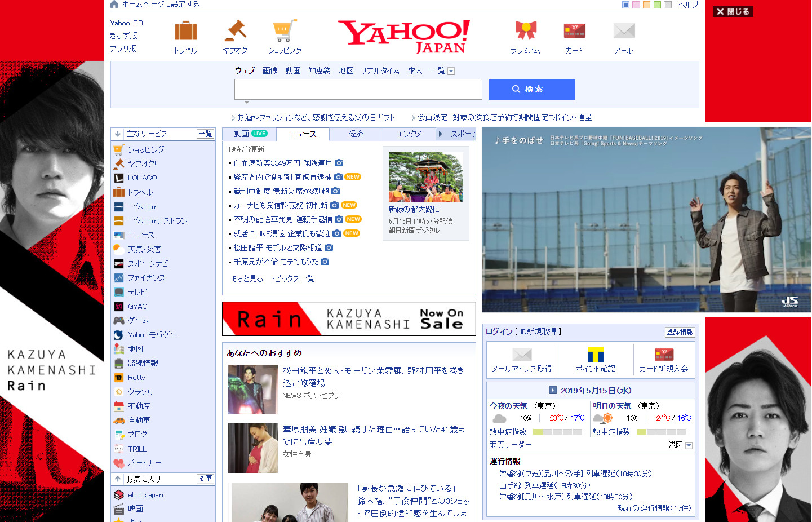Viewport: 812px width, 522px height.
Task: Click the blue 検索 search button
Action: 531,89
